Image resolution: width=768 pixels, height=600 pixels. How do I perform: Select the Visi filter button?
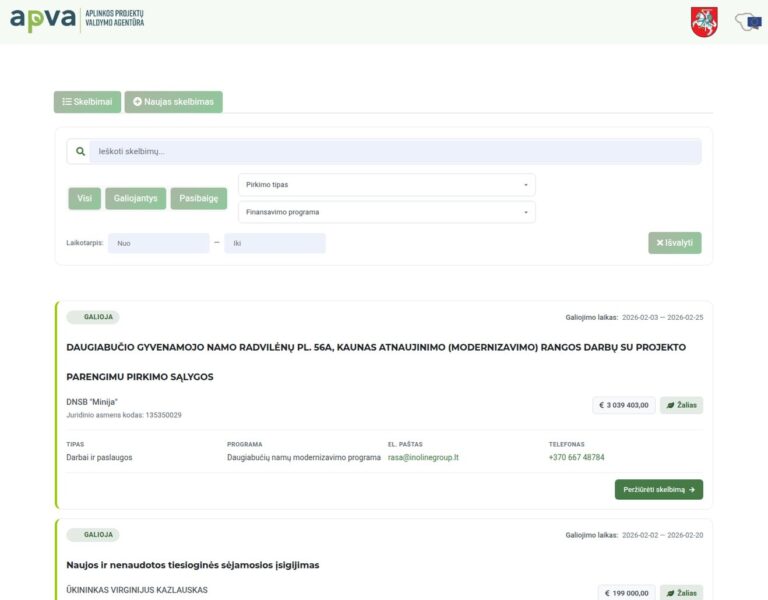coord(84,199)
